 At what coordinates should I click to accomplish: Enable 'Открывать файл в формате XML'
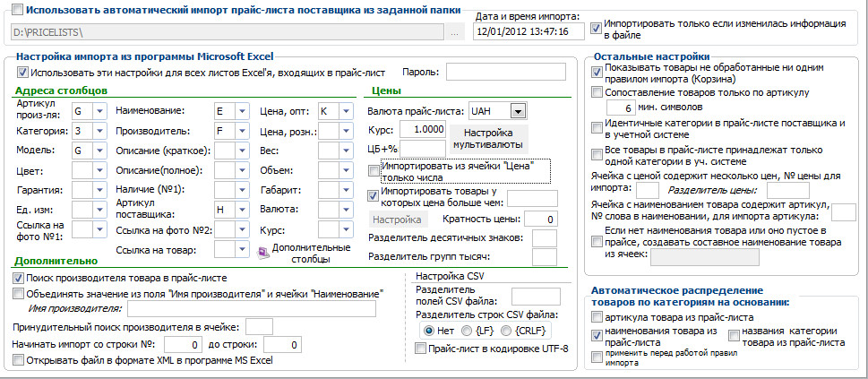18,360
